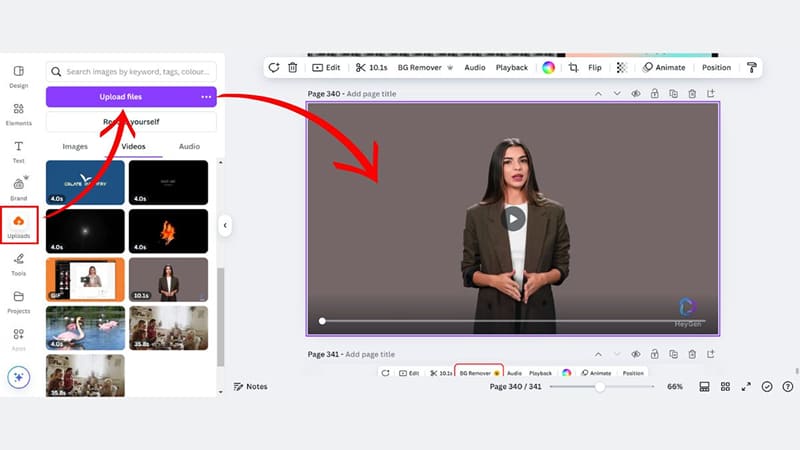Open the transparency checkerboard tool

[621, 67]
